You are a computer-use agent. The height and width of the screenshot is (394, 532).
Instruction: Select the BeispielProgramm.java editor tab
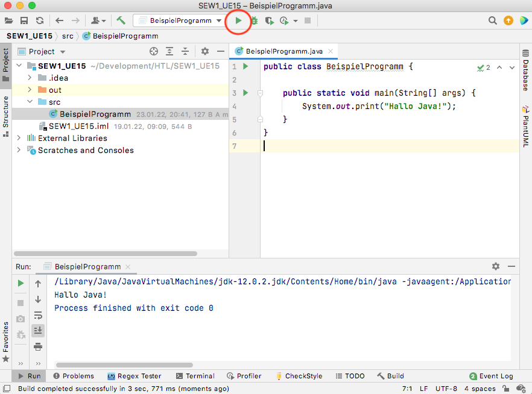click(x=283, y=51)
